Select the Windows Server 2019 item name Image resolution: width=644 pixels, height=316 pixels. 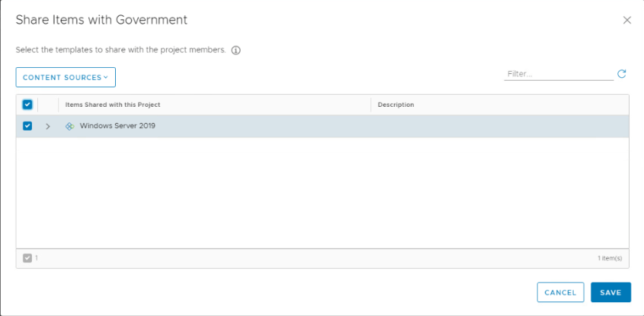(117, 126)
